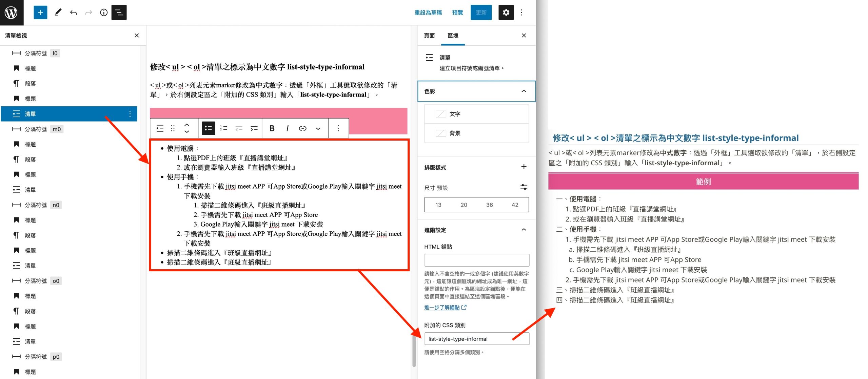Insert a link with link icon
This screenshot has width=868, height=379.
pyautogui.click(x=302, y=128)
